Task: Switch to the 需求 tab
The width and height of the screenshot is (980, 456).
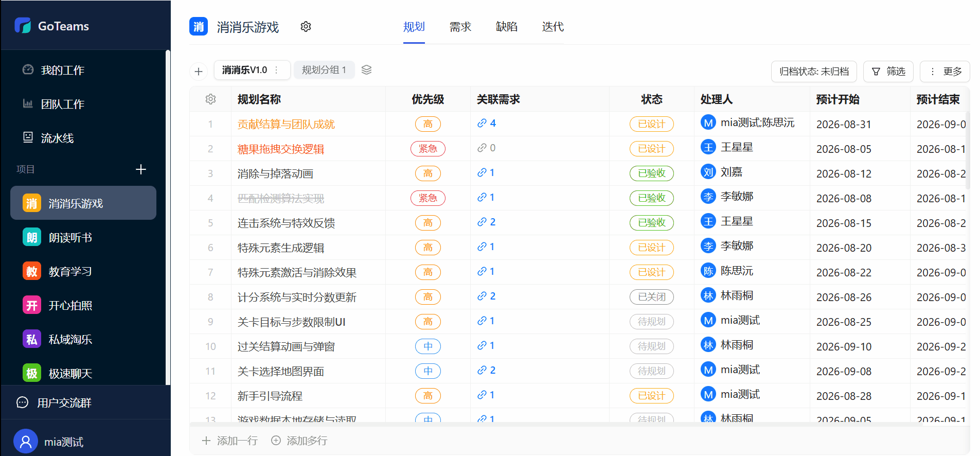Action: (x=460, y=27)
